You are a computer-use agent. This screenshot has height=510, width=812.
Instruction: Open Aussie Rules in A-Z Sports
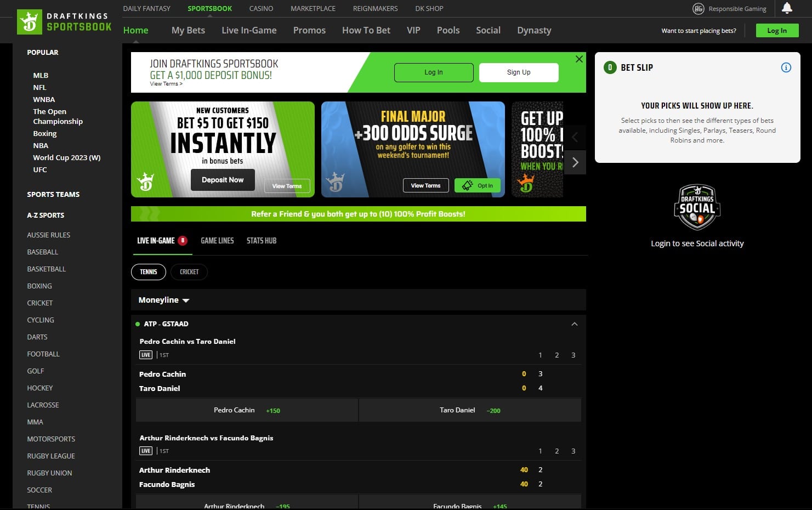click(49, 235)
